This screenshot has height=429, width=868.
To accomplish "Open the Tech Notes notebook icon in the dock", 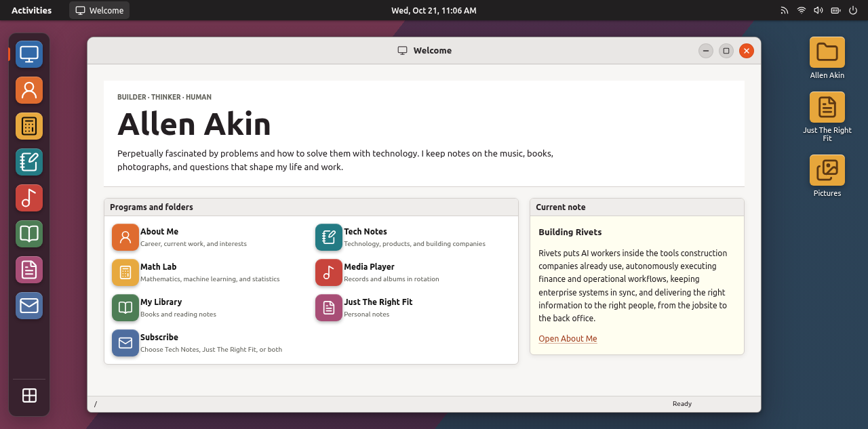I will [29, 162].
